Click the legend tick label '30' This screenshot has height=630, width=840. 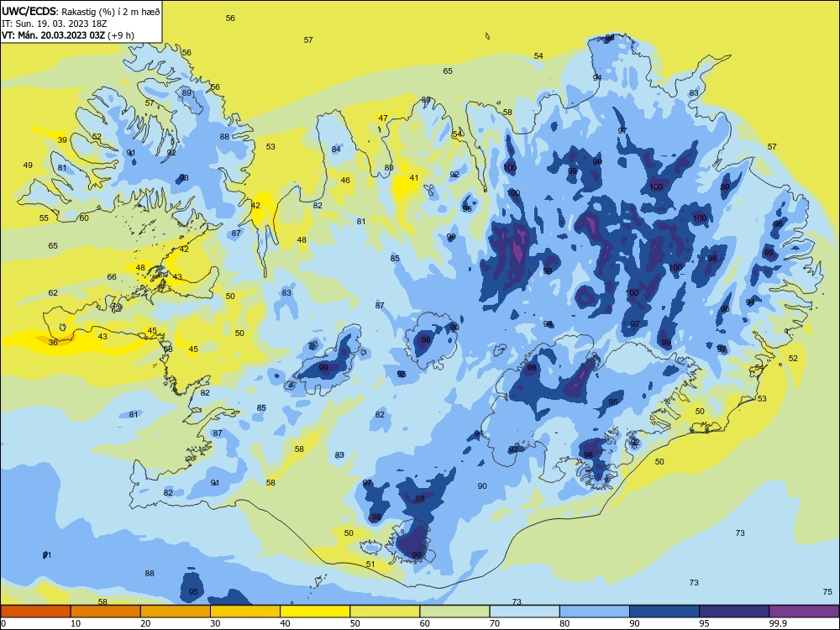[x=215, y=623]
